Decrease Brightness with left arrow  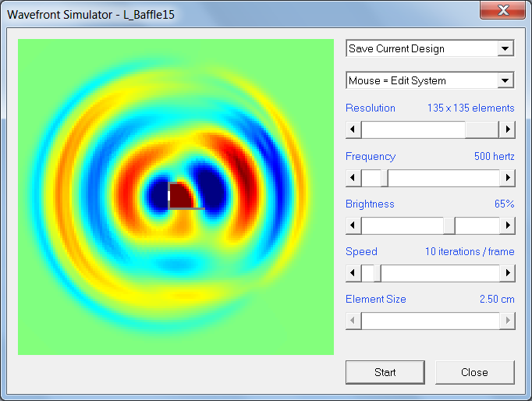point(353,225)
